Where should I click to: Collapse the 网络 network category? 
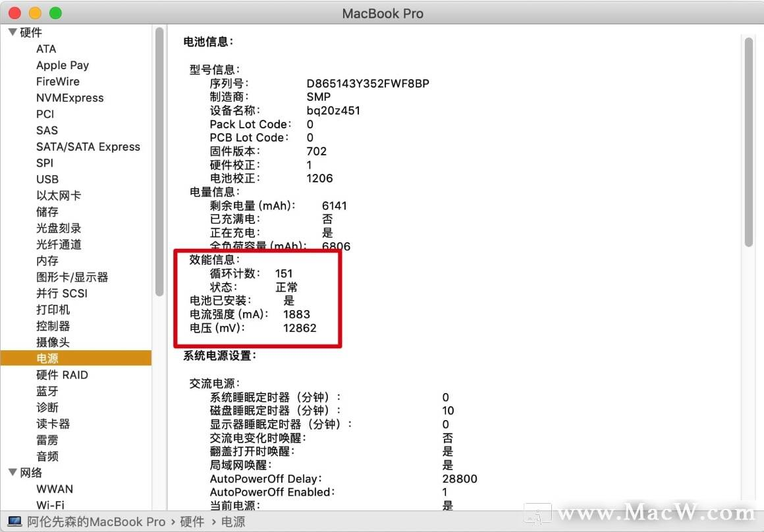[x=13, y=472]
